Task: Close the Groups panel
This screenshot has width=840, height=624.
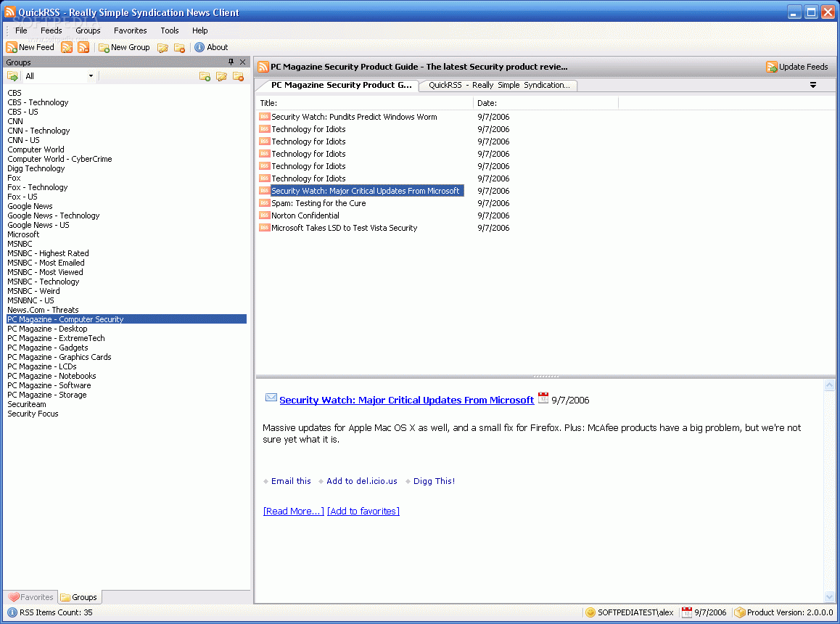Action: click(x=243, y=62)
